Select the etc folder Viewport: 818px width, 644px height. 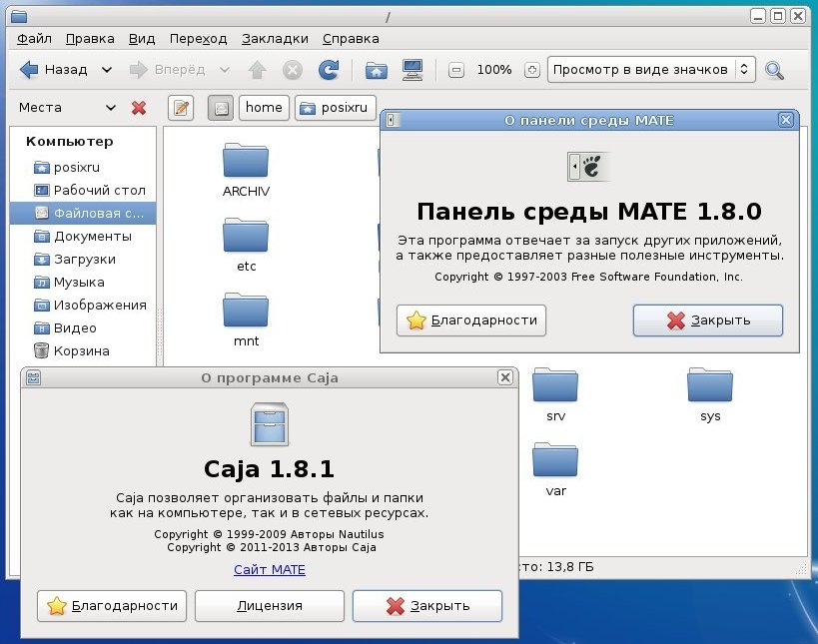pos(246,245)
